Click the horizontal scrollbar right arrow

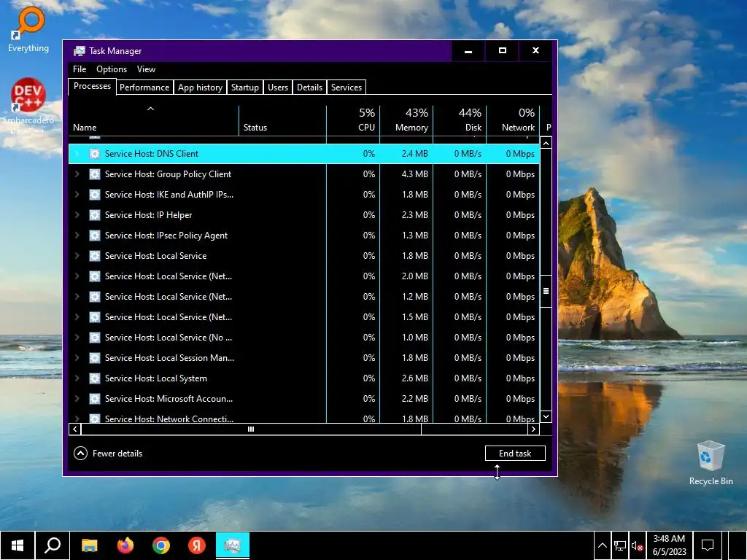click(x=533, y=429)
